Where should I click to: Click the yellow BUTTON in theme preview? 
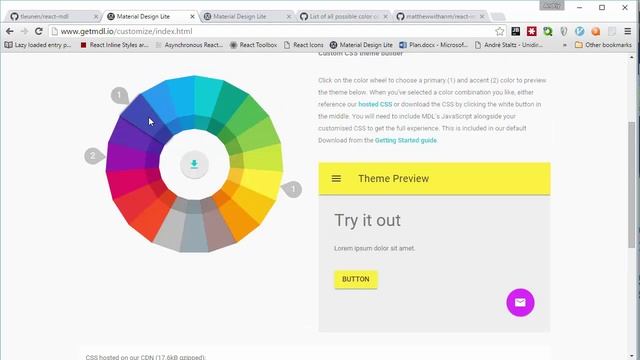[356, 279]
